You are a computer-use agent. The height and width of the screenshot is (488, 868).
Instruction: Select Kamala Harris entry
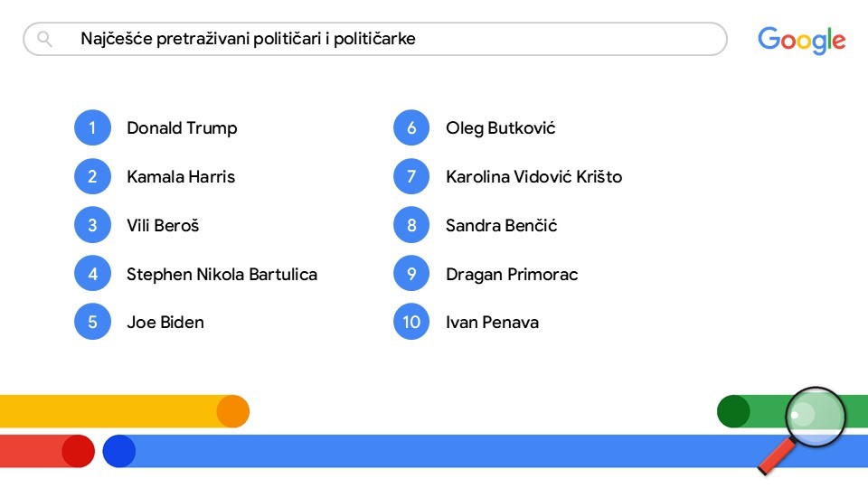tap(181, 176)
